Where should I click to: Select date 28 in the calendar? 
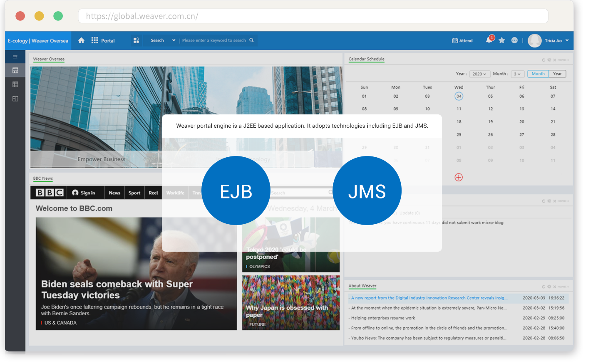pos(553,135)
